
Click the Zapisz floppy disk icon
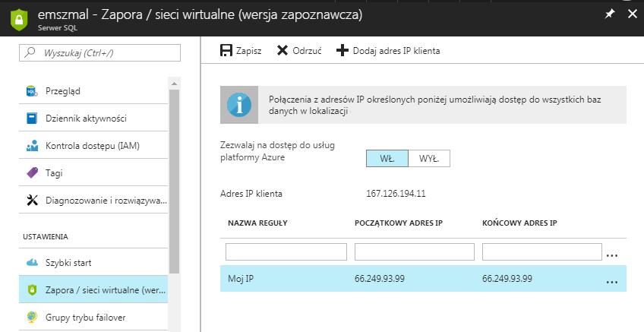point(226,51)
